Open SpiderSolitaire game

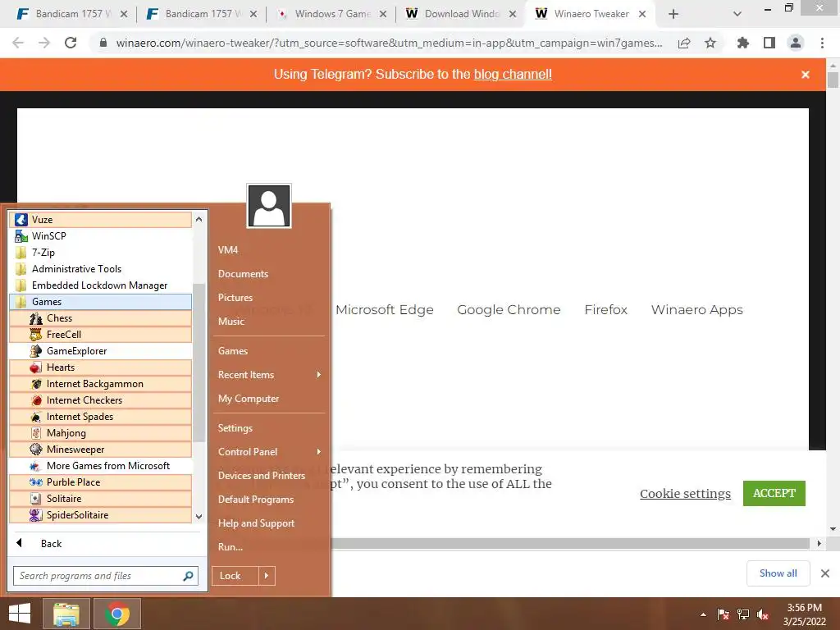pyautogui.click(x=100, y=515)
